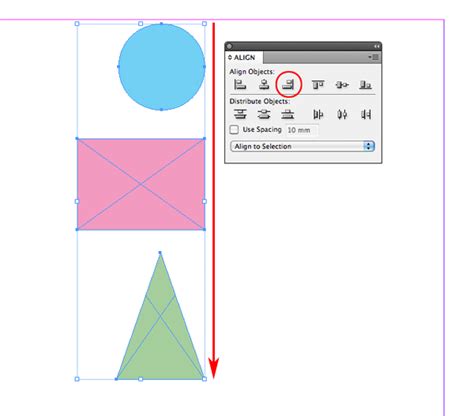Click Align Horizontal Centers icon

tap(264, 85)
